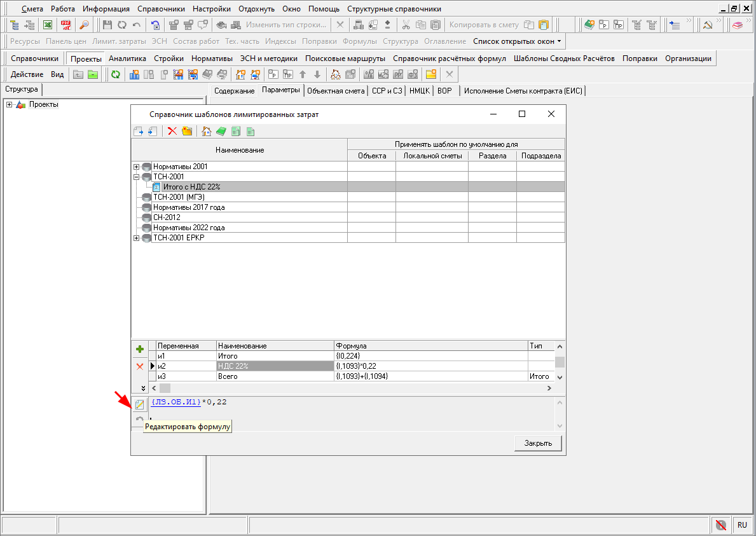The width and height of the screenshot is (756, 536).
Task: Click the green book icon in the dialog toolbar
Action: (x=221, y=132)
